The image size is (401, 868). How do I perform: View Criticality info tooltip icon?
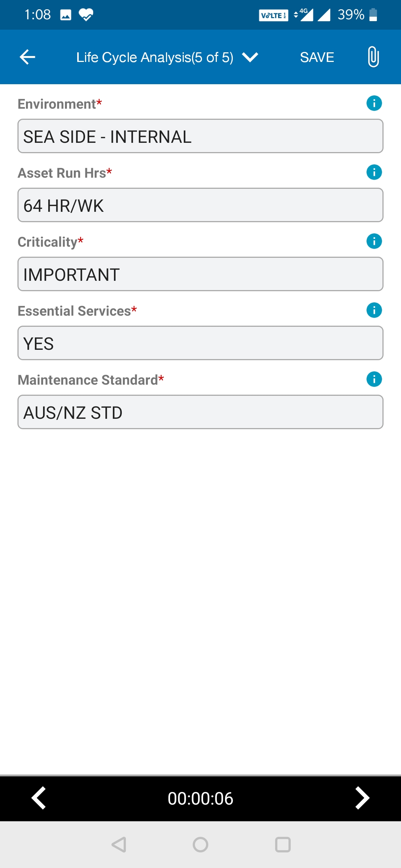(374, 241)
